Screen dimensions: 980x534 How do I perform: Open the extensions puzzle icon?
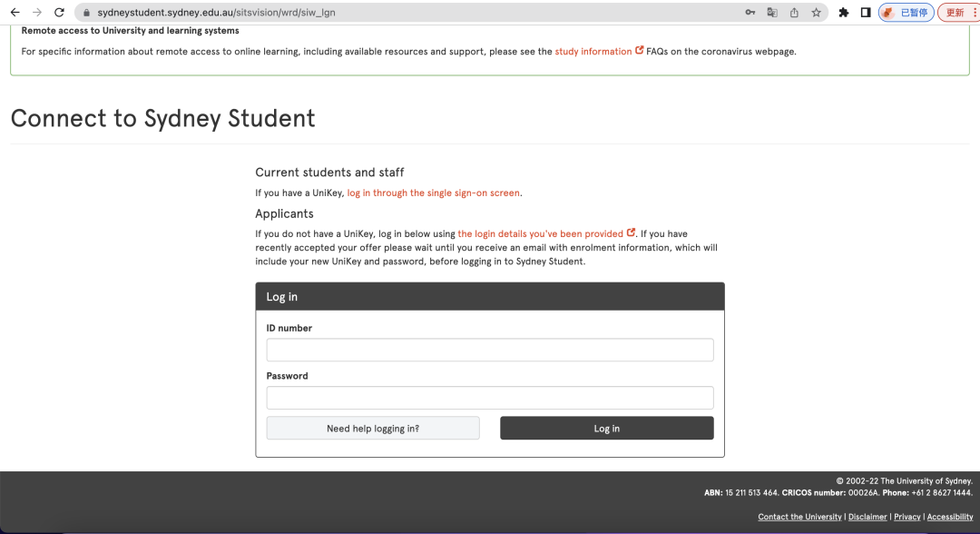[x=844, y=13]
